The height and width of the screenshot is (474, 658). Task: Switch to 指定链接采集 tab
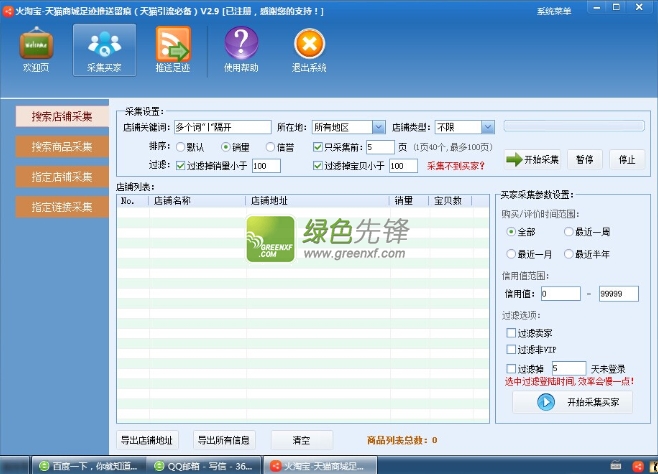[62, 207]
